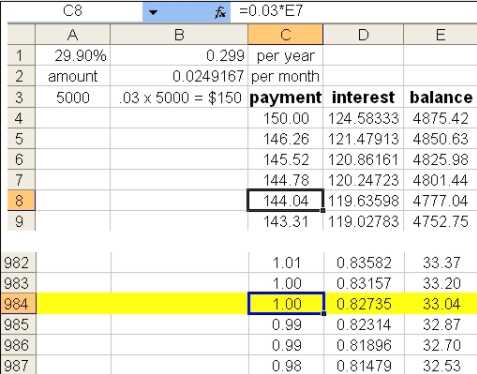Select active cell with value 144.04
Screen dimensions: 477x374
[285, 201]
